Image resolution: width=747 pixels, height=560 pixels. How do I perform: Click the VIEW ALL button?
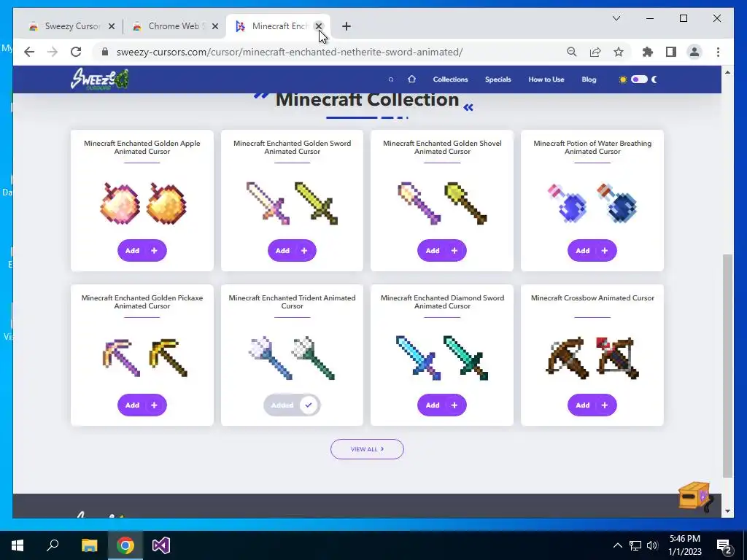click(367, 449)
